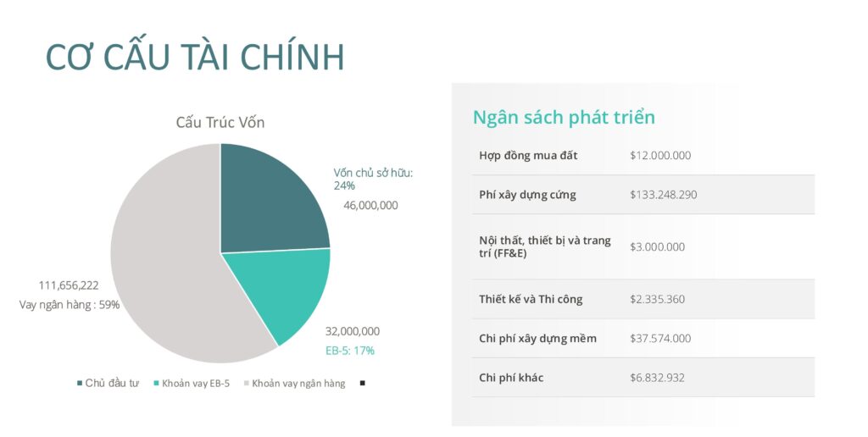Click the 111,656,222 value beside the pie
868x437 pixels.
point(69,285)
